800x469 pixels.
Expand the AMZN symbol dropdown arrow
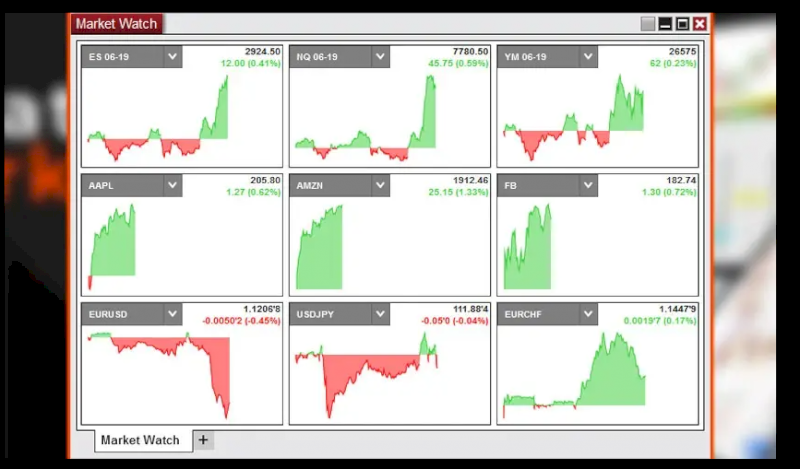[380, 185]
